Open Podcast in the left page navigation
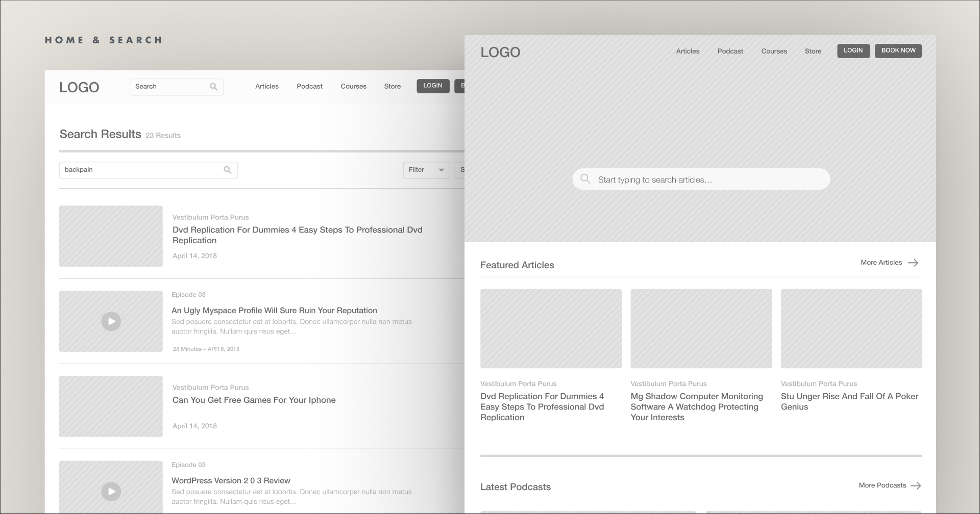This screenshot has height=514, width=980. (x=309, y=86)
